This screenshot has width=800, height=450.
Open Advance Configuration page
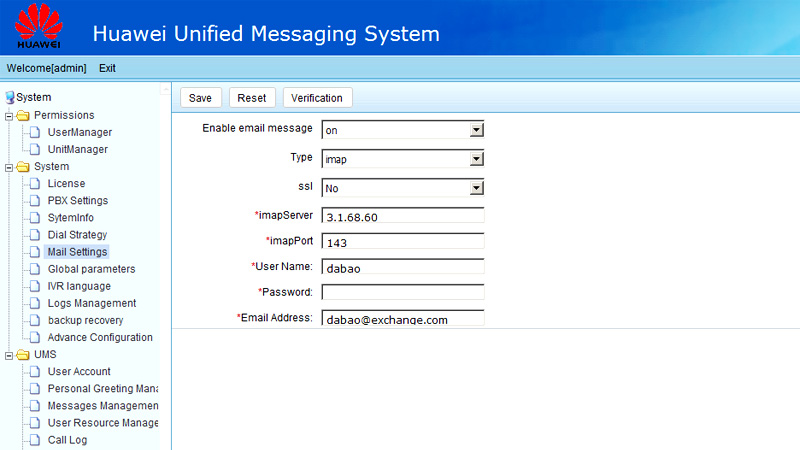(100, 337)
